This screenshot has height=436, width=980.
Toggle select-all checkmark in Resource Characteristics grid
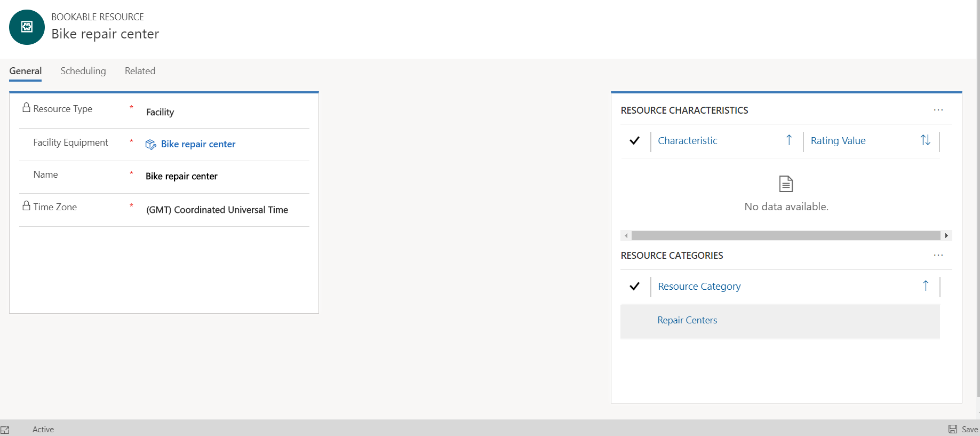[634, 141]
